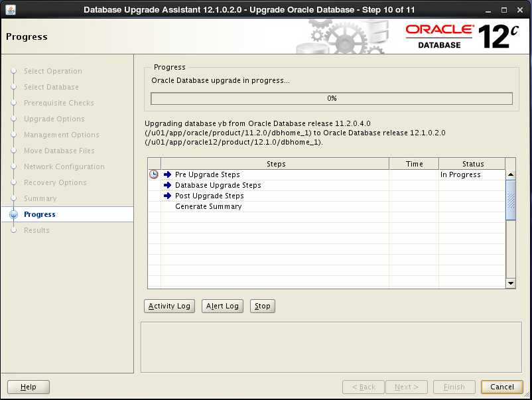532x400 pixels.
Task: Click the 0% upgrade progress bar
Action: (332, 98)
